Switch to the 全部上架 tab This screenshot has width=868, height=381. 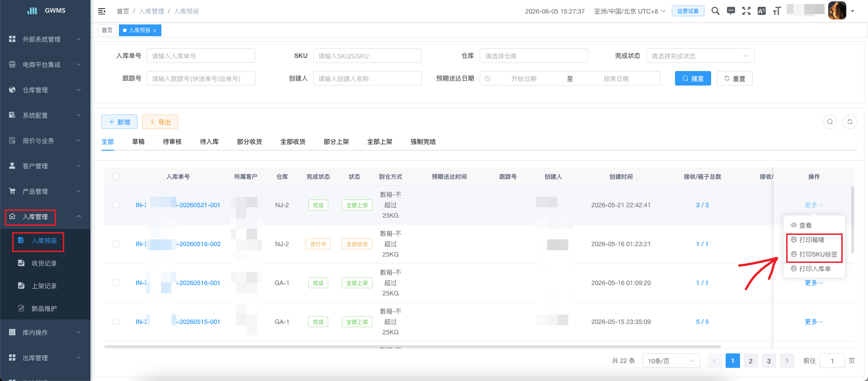click(380, 142)
